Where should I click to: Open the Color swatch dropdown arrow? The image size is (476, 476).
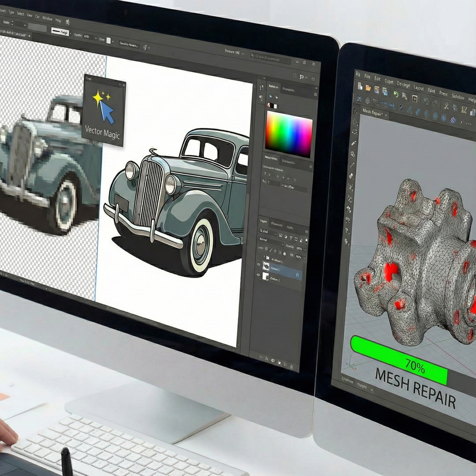tap(113, 41)
